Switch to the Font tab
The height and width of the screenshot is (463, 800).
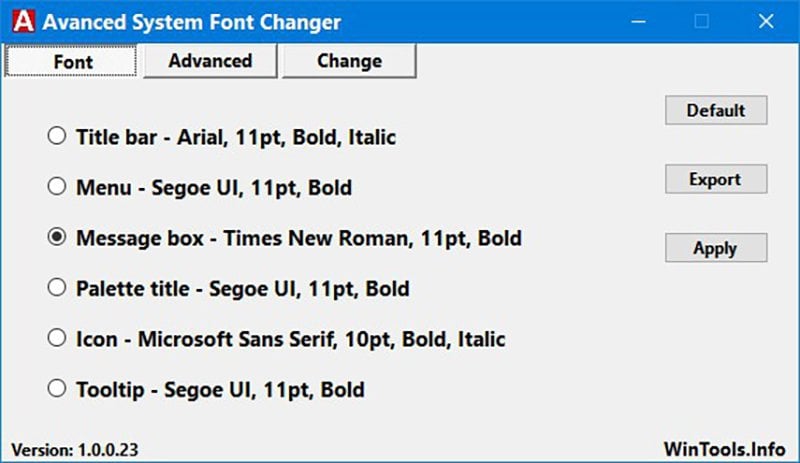71,61
